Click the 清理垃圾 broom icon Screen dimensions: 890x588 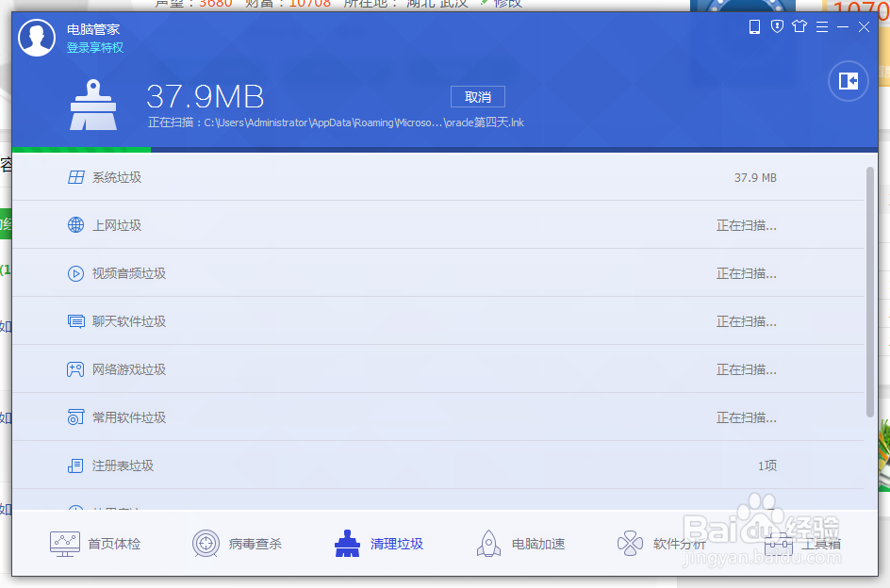pos(347,544)
